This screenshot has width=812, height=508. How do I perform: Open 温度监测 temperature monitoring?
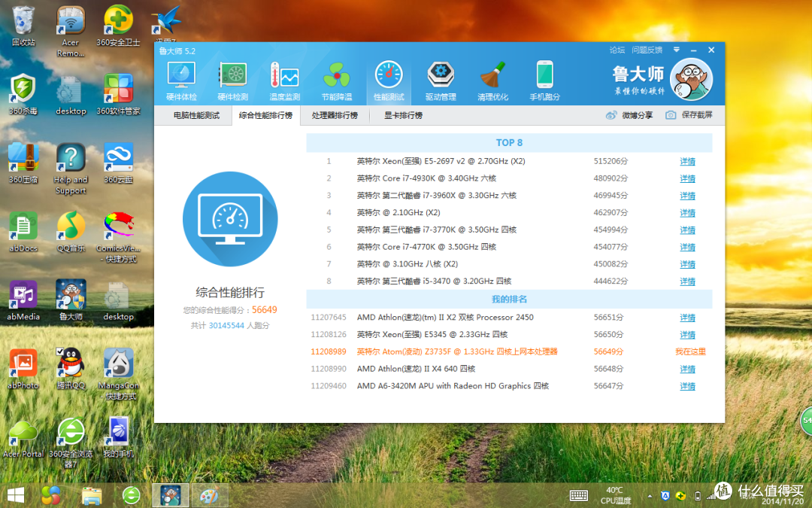pyautogui.click(x=284, y=81)
